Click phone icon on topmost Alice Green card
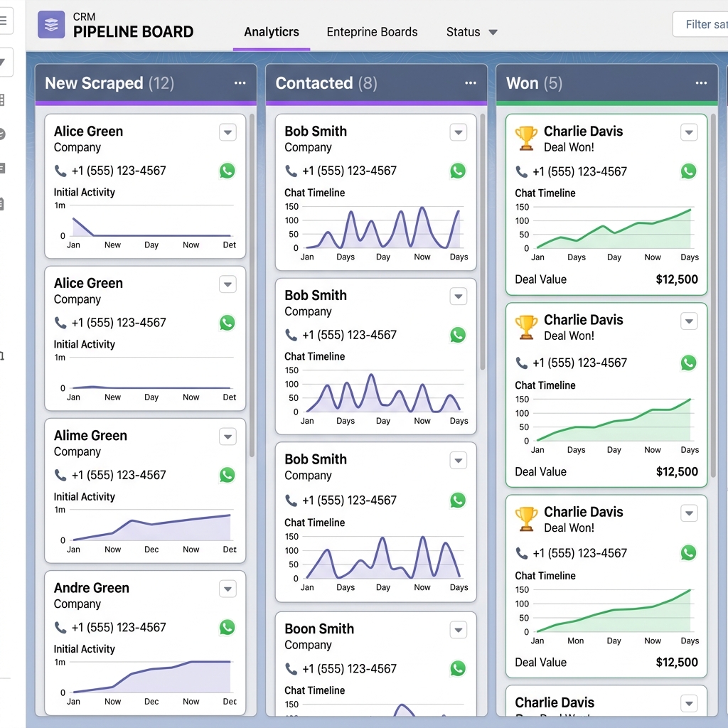728x728 pixels. (x=60, y=171)
